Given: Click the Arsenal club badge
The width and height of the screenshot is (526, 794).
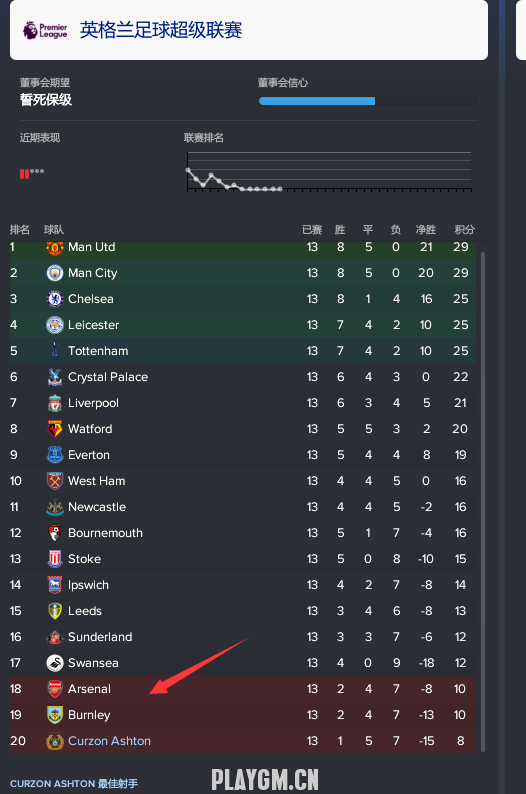Looking at the screenshot, I should point(55,689).
